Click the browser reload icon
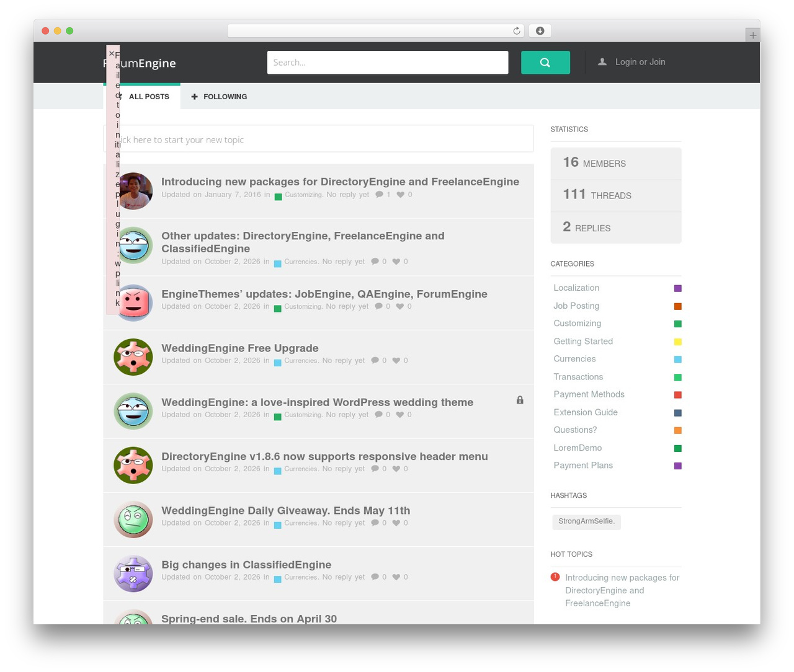794x672 pixels. 516,31
